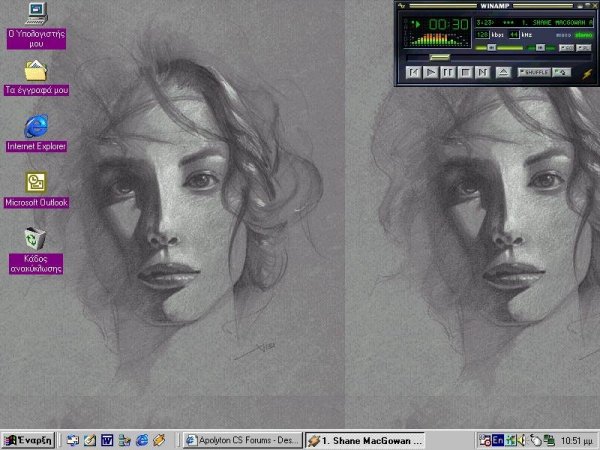600x450 pixels.
Task: Click the Winamp Eject button
Action: point(502,72)
